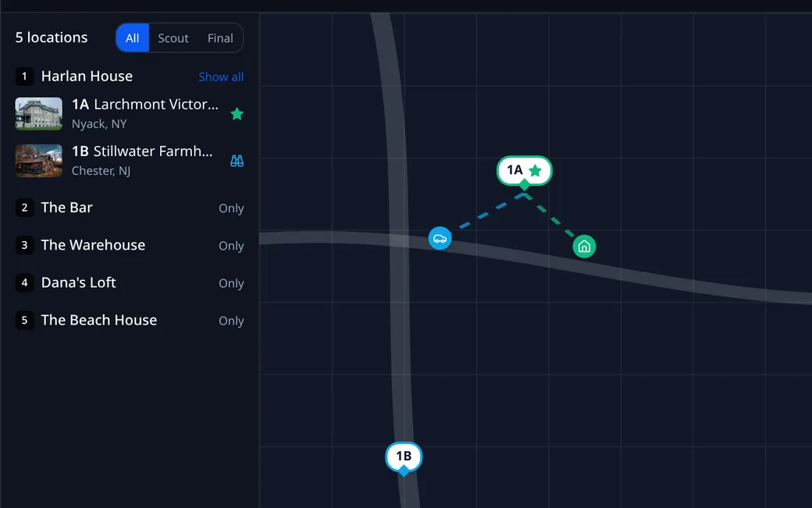Switch filter to Scout
812x508 pixels.
pyautogui.click(x=173, y=37)
